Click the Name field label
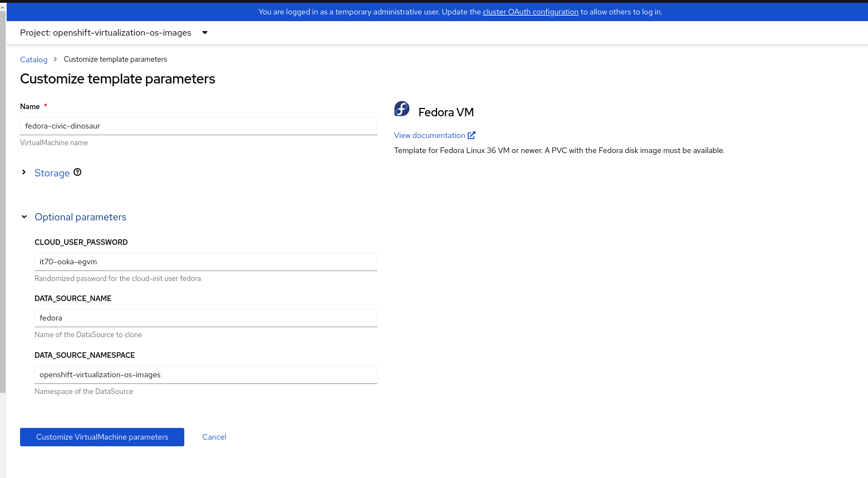The height and width of the screenshot is (478, 868). pyautogui.click(x=30, y=106)
